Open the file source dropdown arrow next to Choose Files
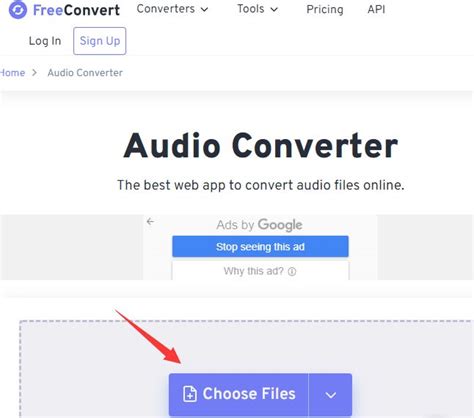Screen dimensions: 474x418 coord(330,395)
